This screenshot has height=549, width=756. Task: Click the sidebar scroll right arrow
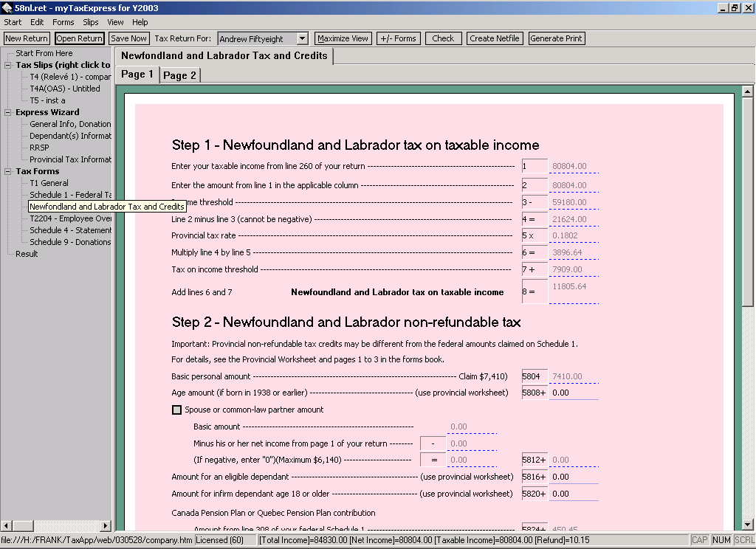(x=105, y=525)
